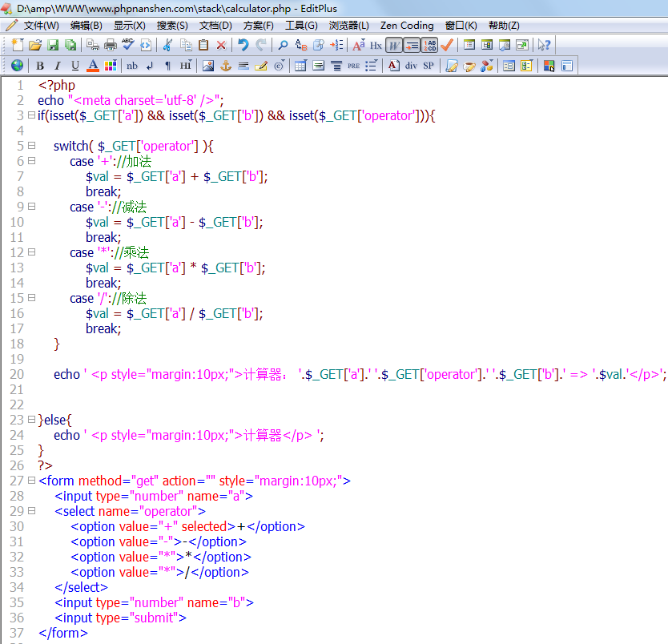Insert an HTML table with the table icon
The image size is (668, 644).
point(300,66)
